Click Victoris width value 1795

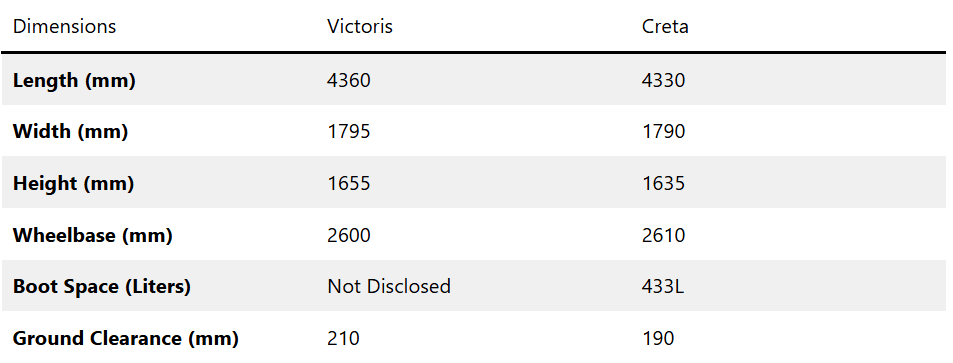(x=349, y=131)
